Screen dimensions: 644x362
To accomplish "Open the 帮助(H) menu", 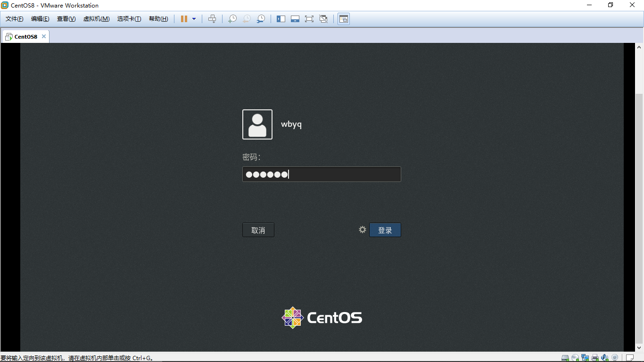I will [158, 19].
